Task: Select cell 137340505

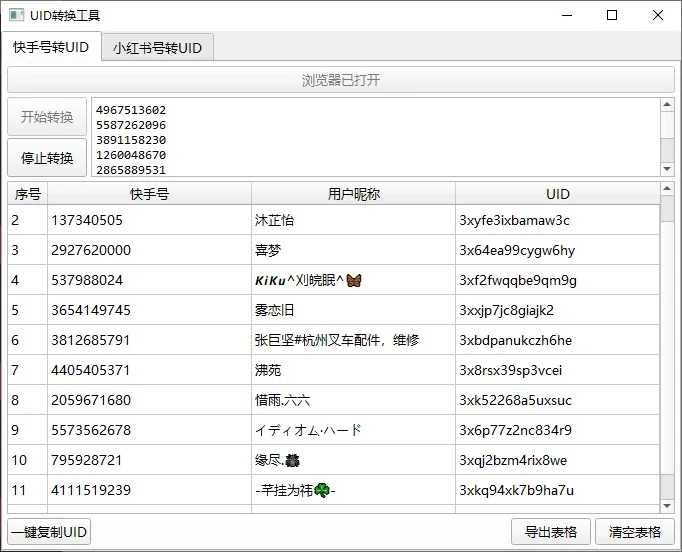Action: tap(149, 220)
